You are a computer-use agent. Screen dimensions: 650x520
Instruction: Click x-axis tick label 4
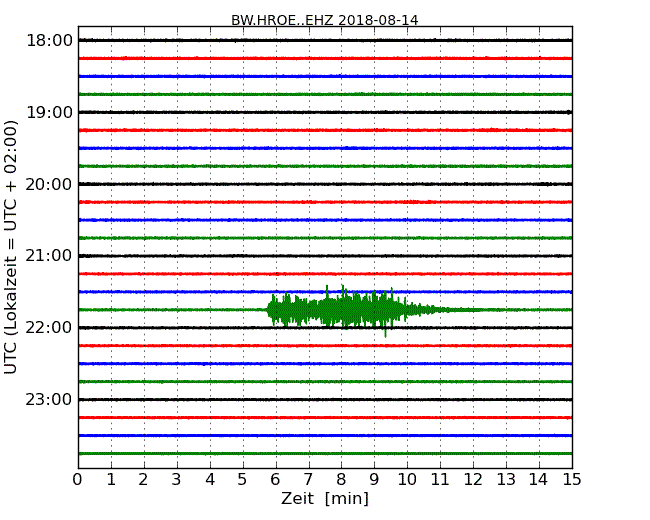[210, 479]
